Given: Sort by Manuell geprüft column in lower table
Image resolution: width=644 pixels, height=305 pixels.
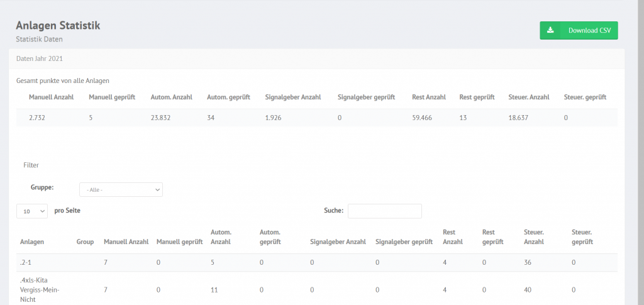Looking at the screenshot, I should pos(179,241).
